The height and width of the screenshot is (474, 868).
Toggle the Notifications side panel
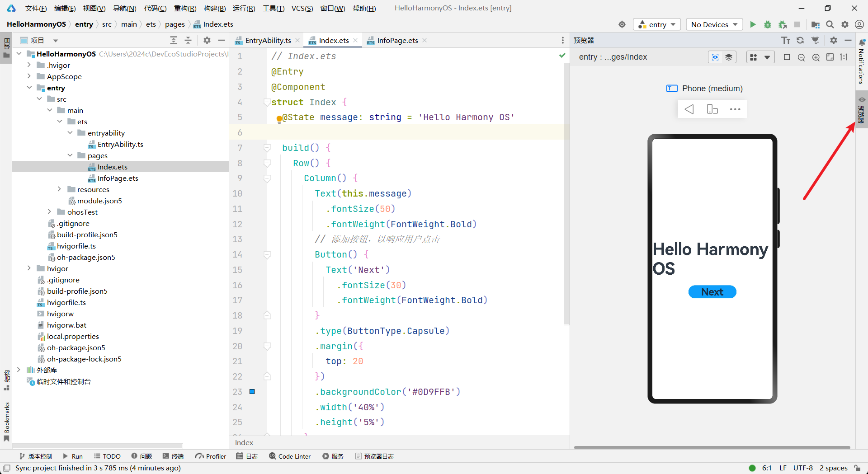(x=862, y=62)
